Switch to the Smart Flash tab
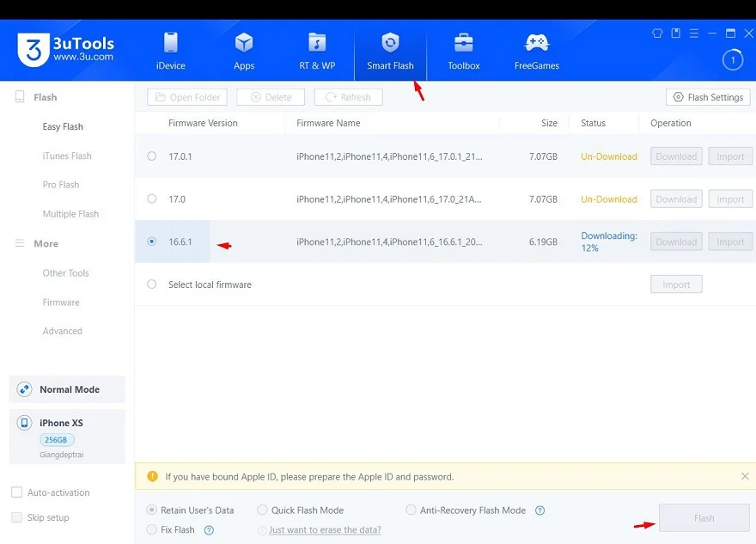Screen dimensions: 756x544 [390, 51]
